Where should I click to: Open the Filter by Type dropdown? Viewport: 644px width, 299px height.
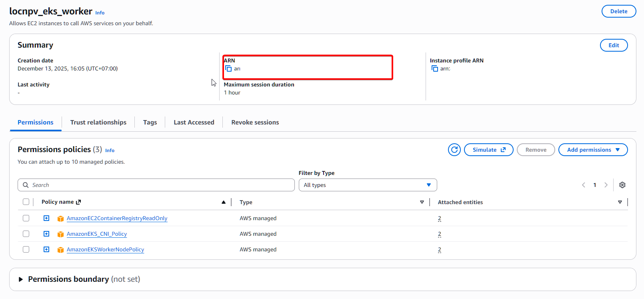[367, 185]
